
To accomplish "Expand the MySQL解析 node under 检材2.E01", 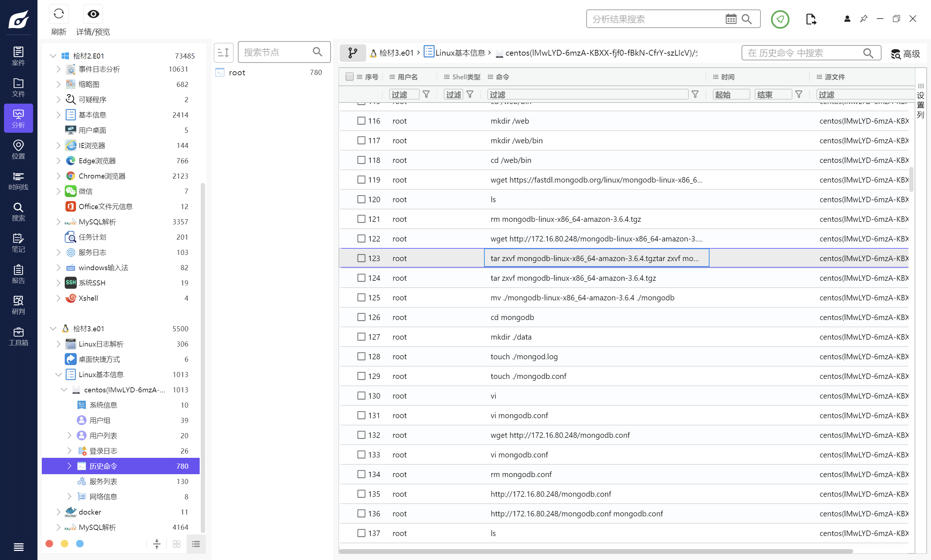I will coord(58,222).
